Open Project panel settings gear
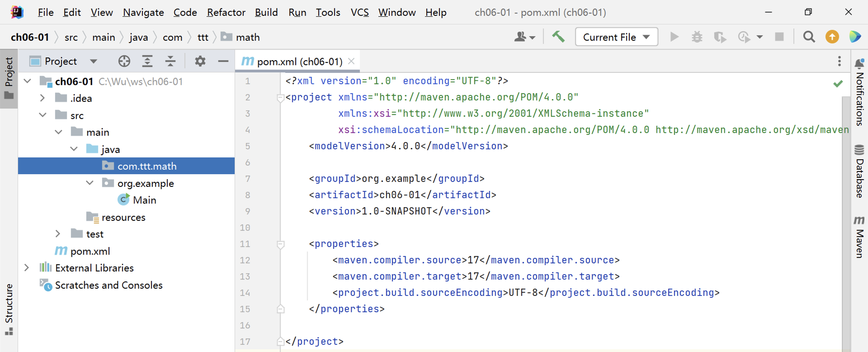Viewport: 868px width, 352px height. (x=200, y=61)
